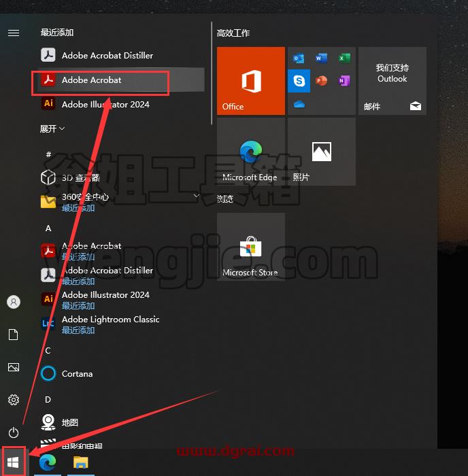Viewport: 468px width, 476px height.
Task: Open Settings gear in Start sidebar
Action: point(14,400)
